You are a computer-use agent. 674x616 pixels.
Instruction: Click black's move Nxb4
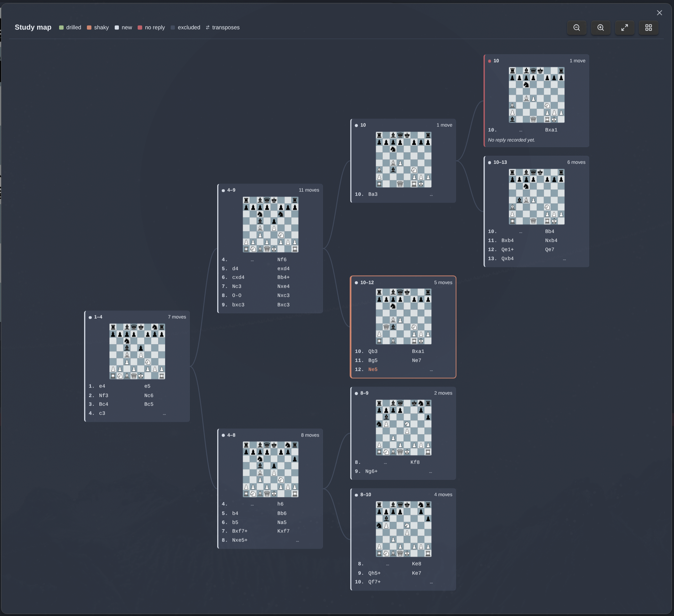(x=551, y=241)
